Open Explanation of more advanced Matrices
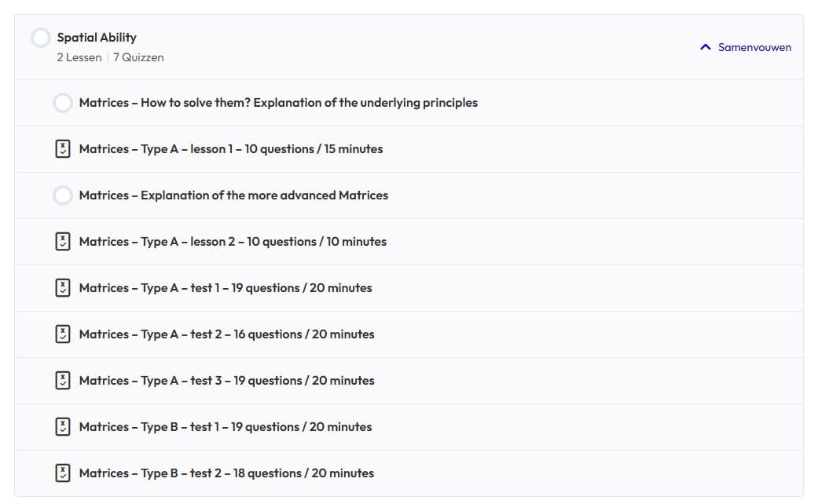818x504 pixels. [233, 195]
